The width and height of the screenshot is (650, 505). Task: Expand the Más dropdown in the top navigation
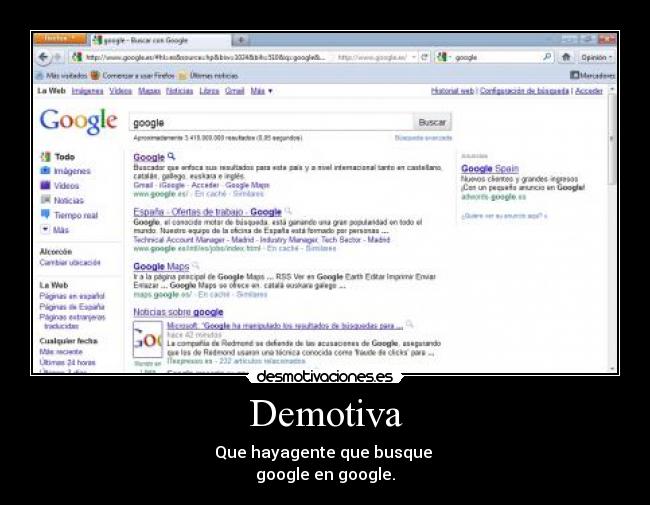261,91
